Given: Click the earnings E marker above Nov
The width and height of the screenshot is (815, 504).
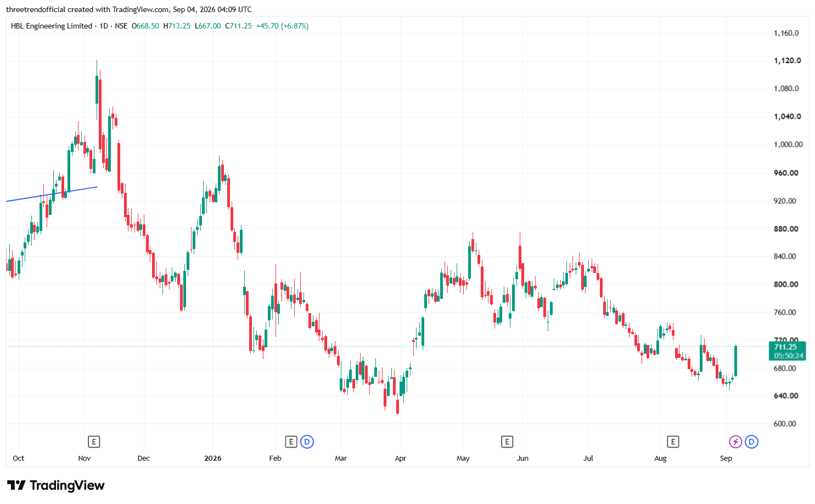Looking at the screenshot, I should (x=94, y=441).
